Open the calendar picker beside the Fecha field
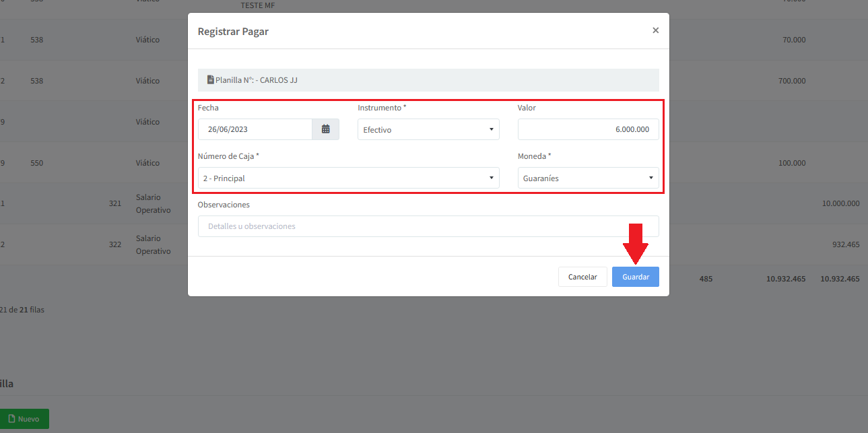Viewport: 868px width, 433px height. [x=325, y=129]
